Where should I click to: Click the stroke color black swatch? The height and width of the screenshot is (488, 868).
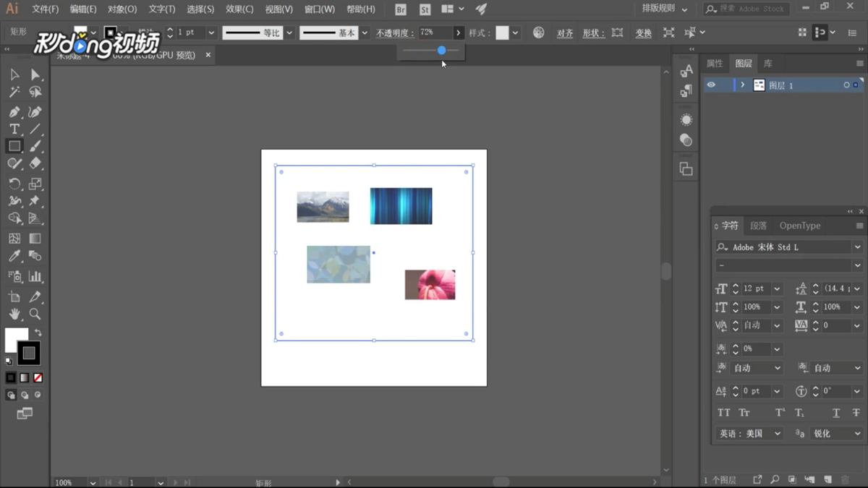pyautogui.click(x=28, y=353)
